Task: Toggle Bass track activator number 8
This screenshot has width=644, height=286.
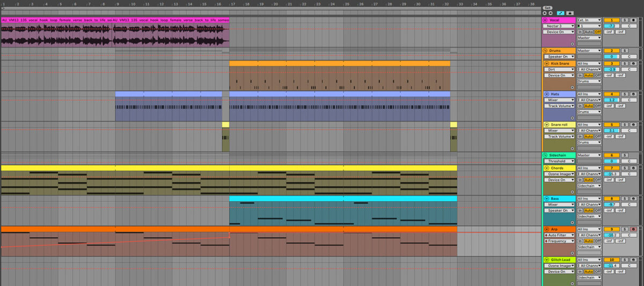Action: tap(611, 199)
